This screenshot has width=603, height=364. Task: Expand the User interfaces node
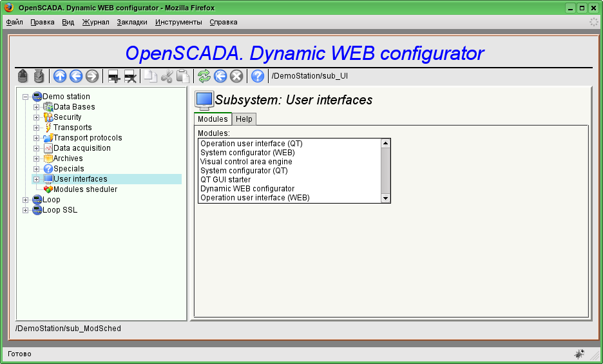36,179
